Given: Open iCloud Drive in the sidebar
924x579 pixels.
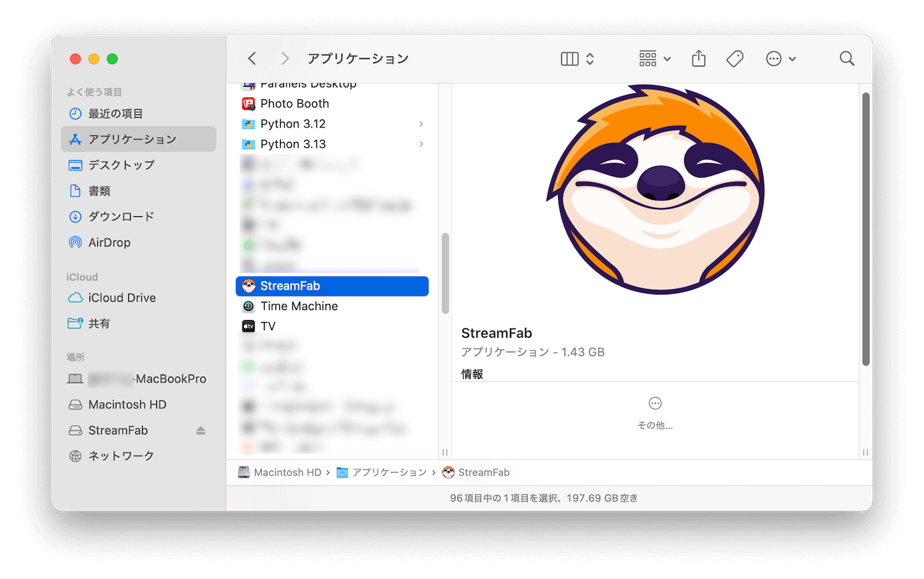Looking at the screenshot, I should coord(138,298).
